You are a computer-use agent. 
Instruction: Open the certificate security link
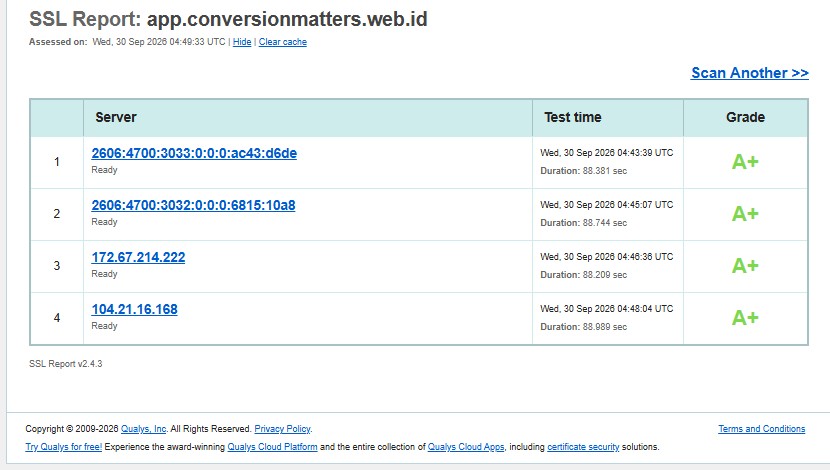coord(583,447)
